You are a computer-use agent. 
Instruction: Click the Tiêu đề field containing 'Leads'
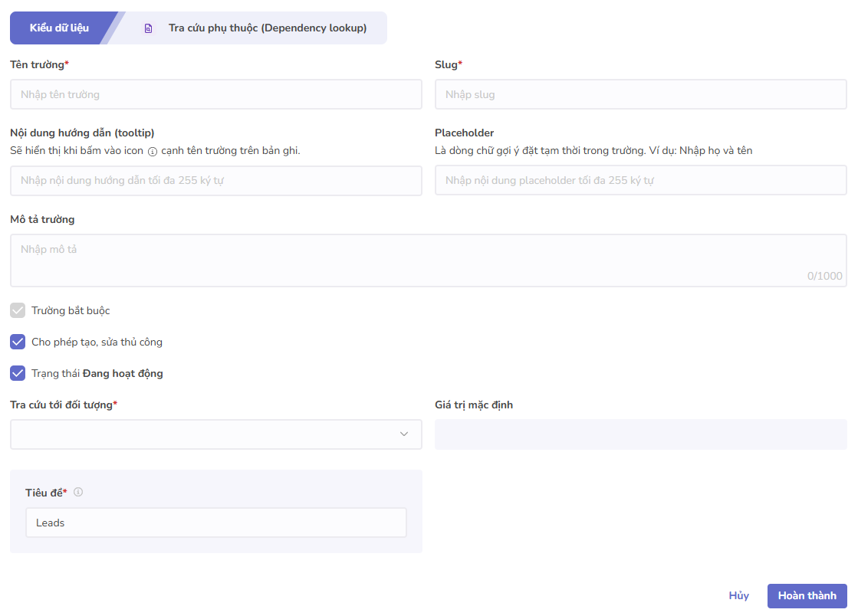(x=215, y=523)
